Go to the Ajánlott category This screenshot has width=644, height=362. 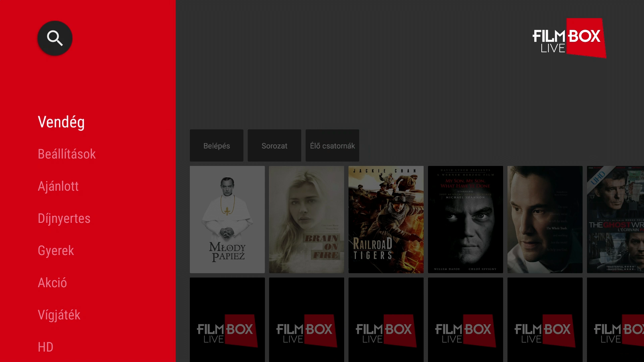[58, 186]
